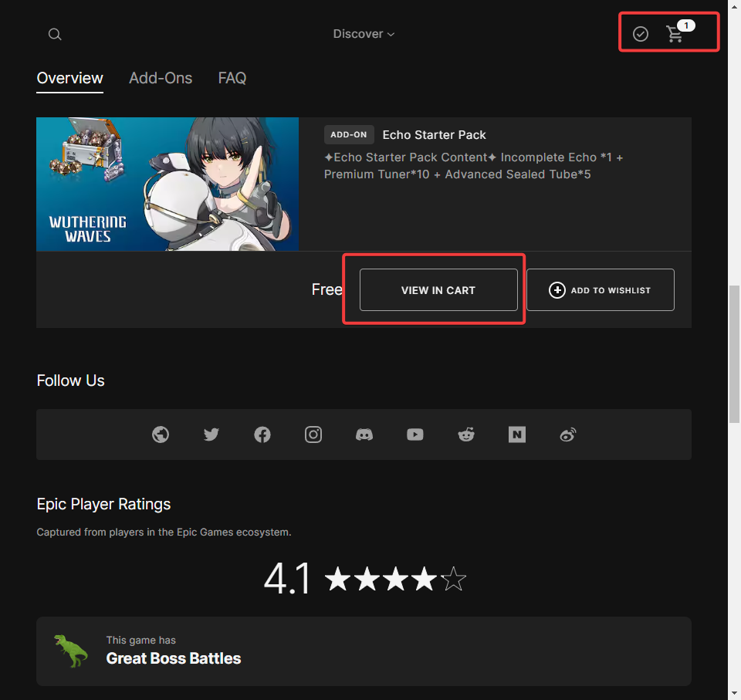Add Echo Starter Pack to wishlist
Screen dimensions: 741x700
pyautogui.click(x=600, y=289)
